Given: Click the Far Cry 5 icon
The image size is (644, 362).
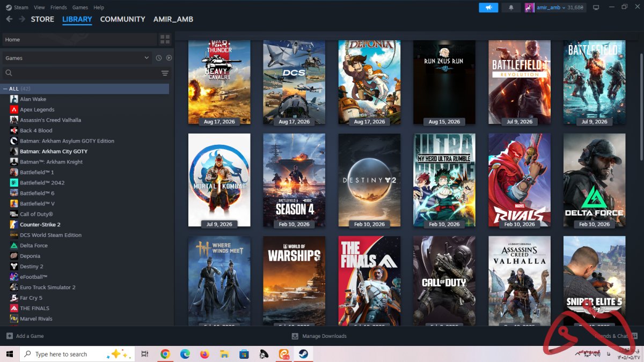Looking at the screenshot, I should 14,298.
